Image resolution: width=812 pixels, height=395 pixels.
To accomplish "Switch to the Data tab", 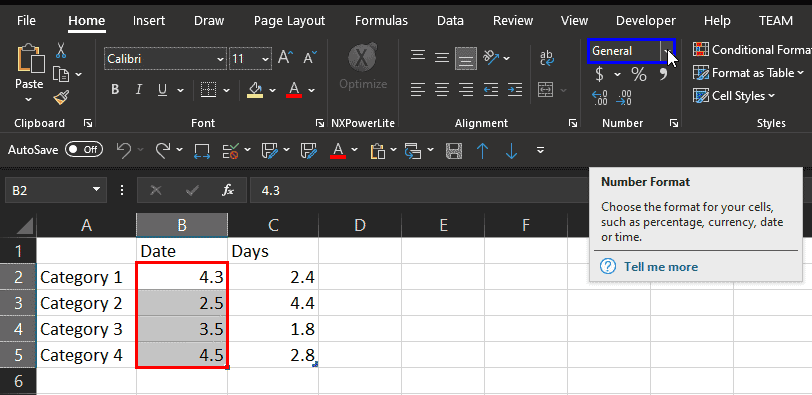I will [x=450, y=21].
